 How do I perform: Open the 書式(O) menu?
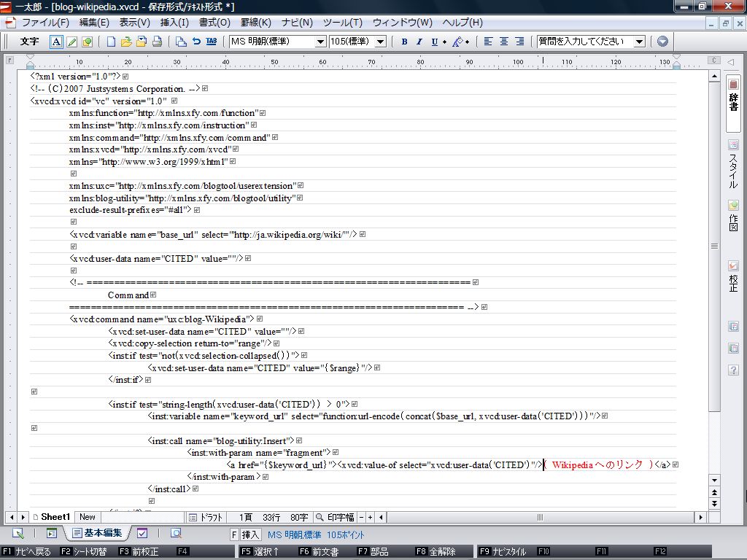pyautogui.click(x=215, y=23)
